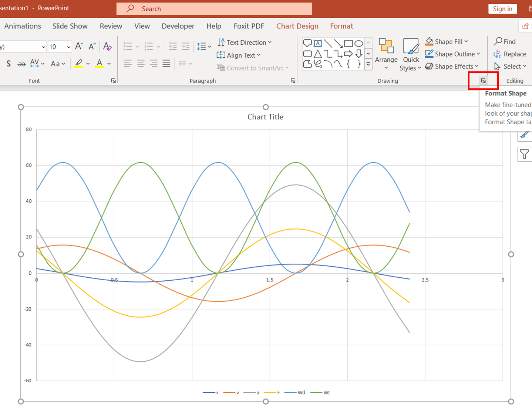Open the Format tab

click(x=341, y=26)
